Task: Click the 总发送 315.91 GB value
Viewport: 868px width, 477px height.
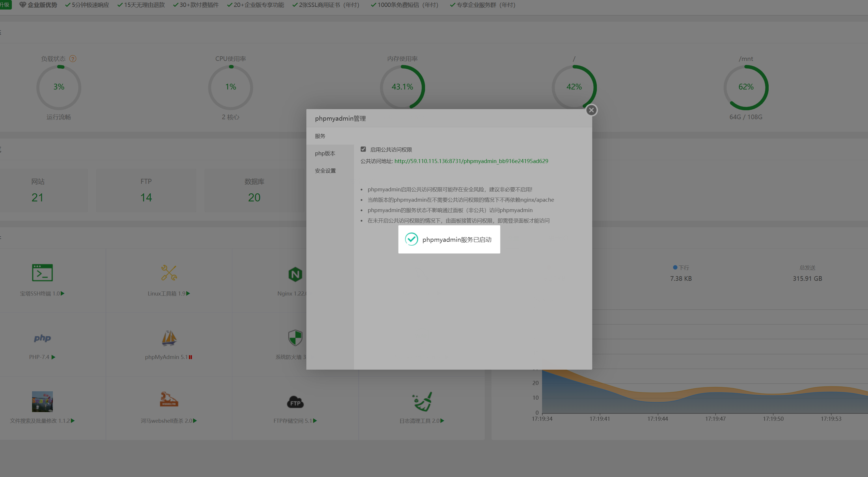Action: click(x=807, y=278)
